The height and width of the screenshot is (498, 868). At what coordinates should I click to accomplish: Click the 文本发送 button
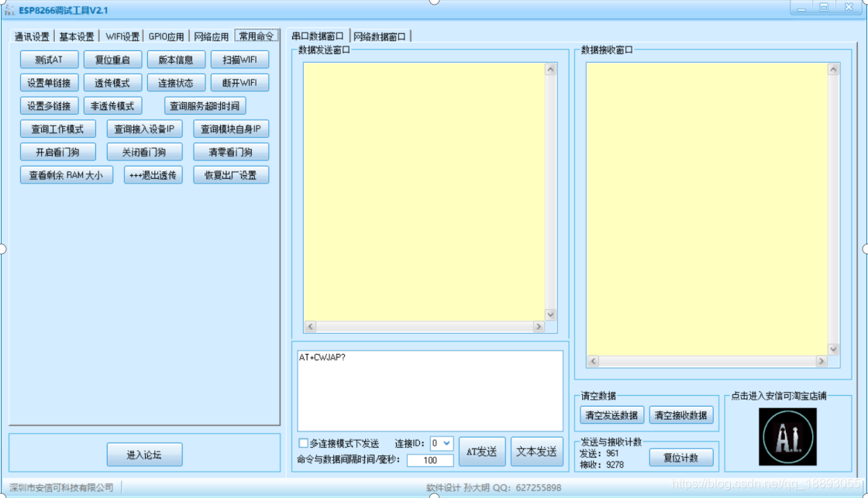click(x=536, y=452)
